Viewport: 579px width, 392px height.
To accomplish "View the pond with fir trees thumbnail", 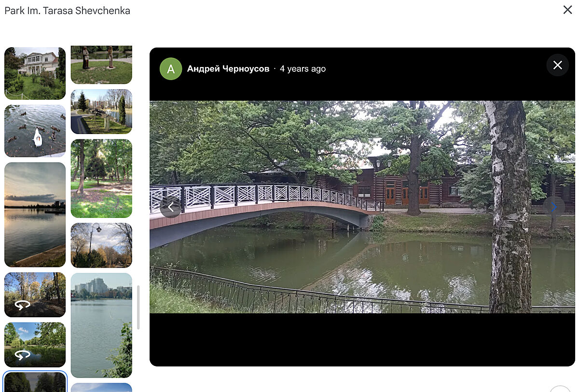I will pos(101,111).
